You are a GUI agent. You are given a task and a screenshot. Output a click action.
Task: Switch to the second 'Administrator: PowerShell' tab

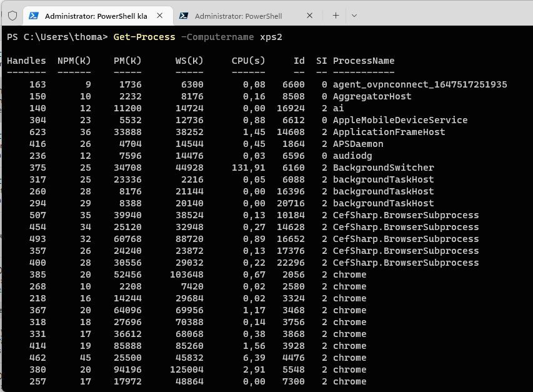pos(244,15)
